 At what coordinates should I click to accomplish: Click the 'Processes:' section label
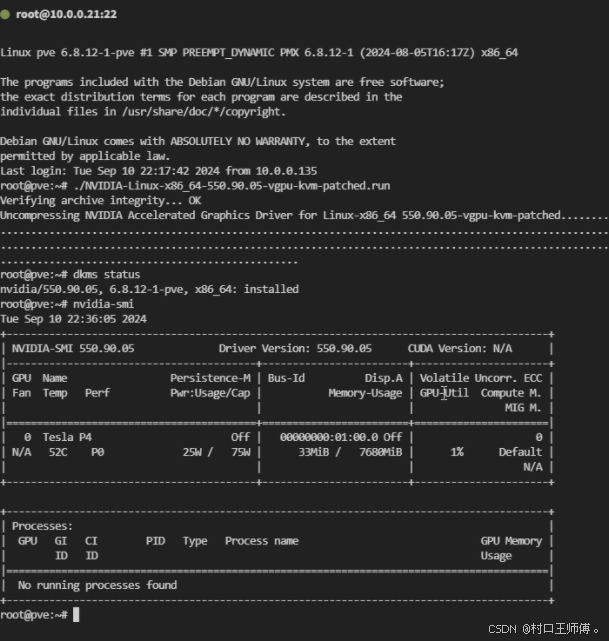point(42,526)
